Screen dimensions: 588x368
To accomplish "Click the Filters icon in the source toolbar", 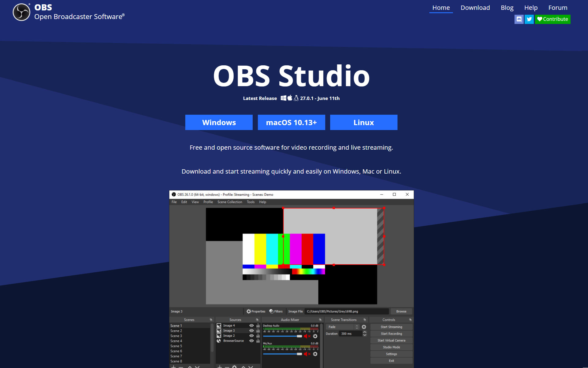I will (272, 311).
